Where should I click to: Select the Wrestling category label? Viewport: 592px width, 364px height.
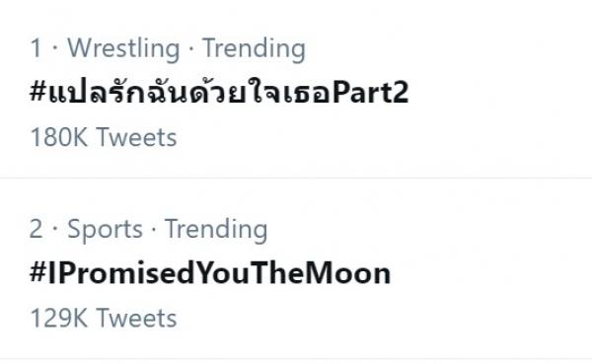pyautogui.click(x=123, y=48)
